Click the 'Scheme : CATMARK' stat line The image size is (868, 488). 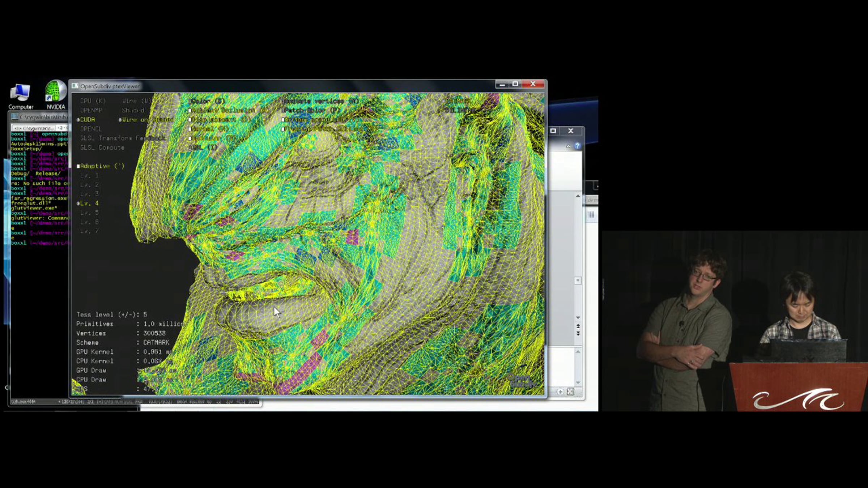(123, 343)
